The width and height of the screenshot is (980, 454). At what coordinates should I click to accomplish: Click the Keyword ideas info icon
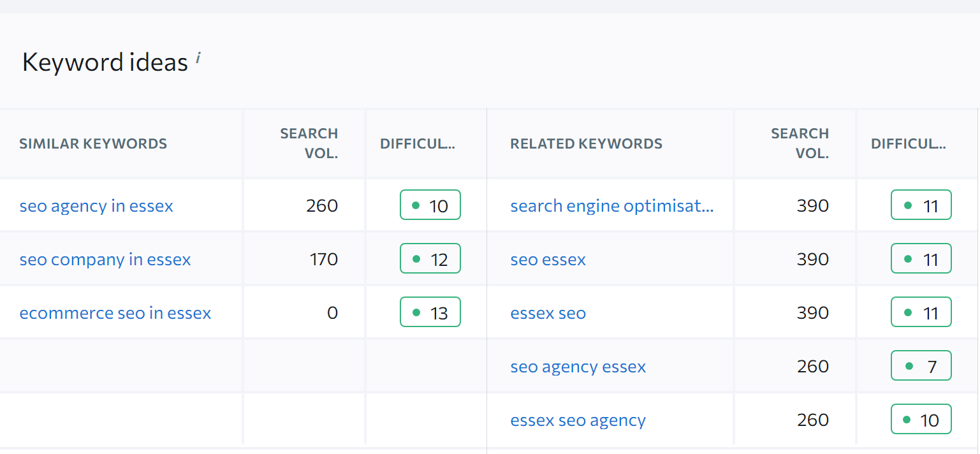(x=198, y=58)
